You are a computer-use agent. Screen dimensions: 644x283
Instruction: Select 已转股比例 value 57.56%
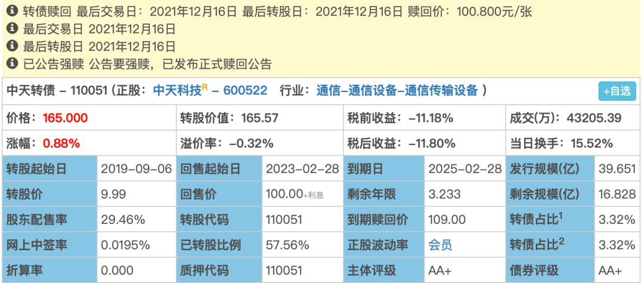click(287, 245)
